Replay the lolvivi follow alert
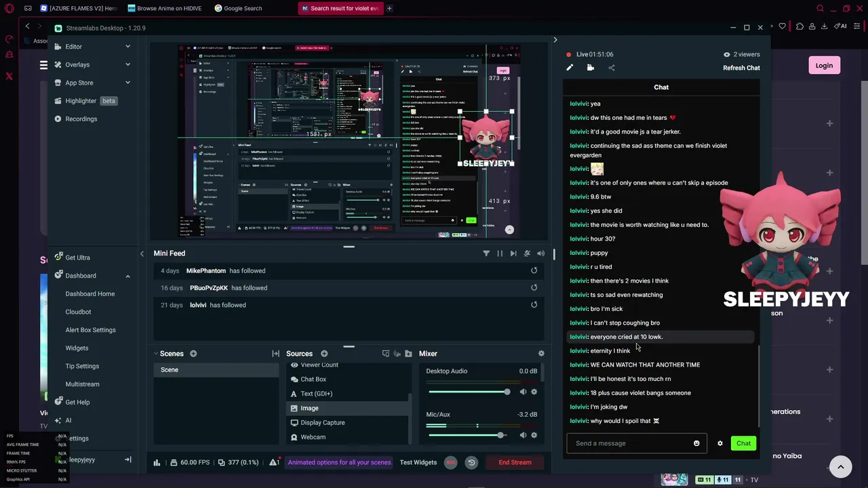This screenshot has height=488, width=868. [534, 305]
